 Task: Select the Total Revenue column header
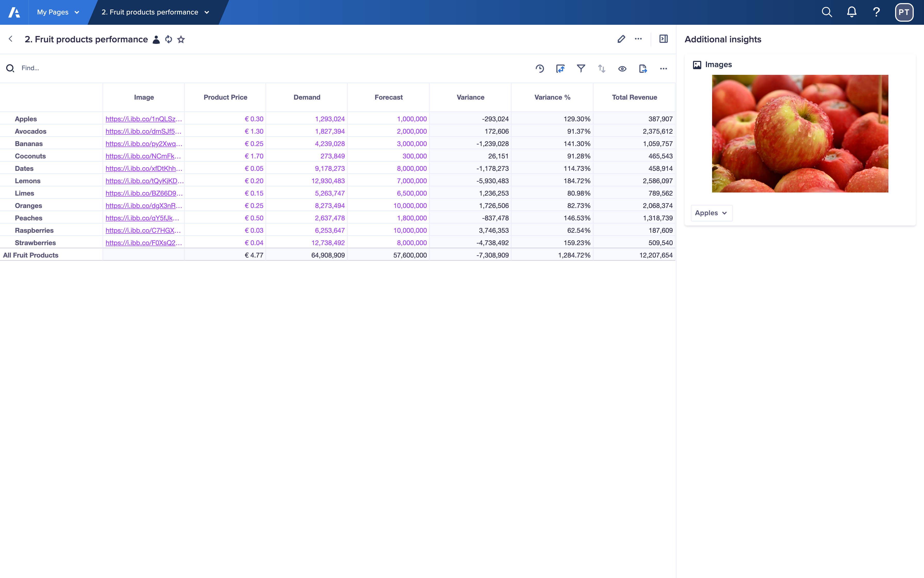point(634,97)
